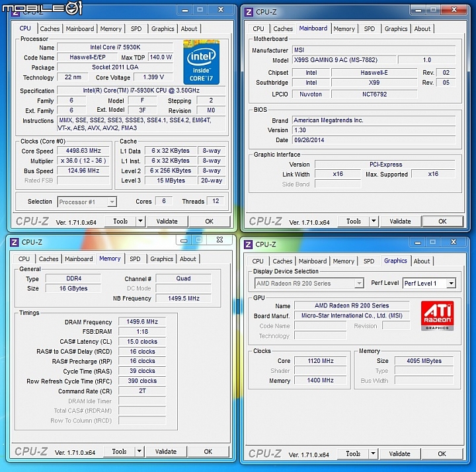This screenshot has height=472, width=476.
Task: Click Validate in the Memory window
Action: click(x=166, y=452)
